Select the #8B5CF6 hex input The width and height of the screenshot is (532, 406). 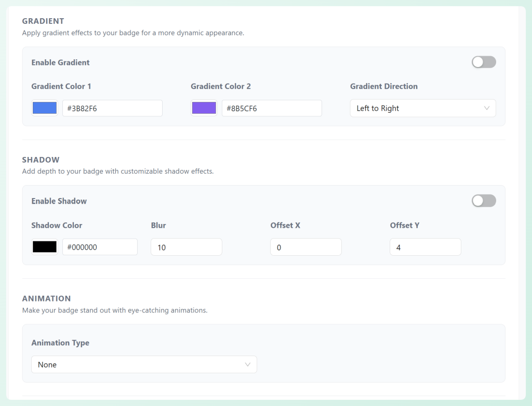pyautogui.click(x=272, y=108)
